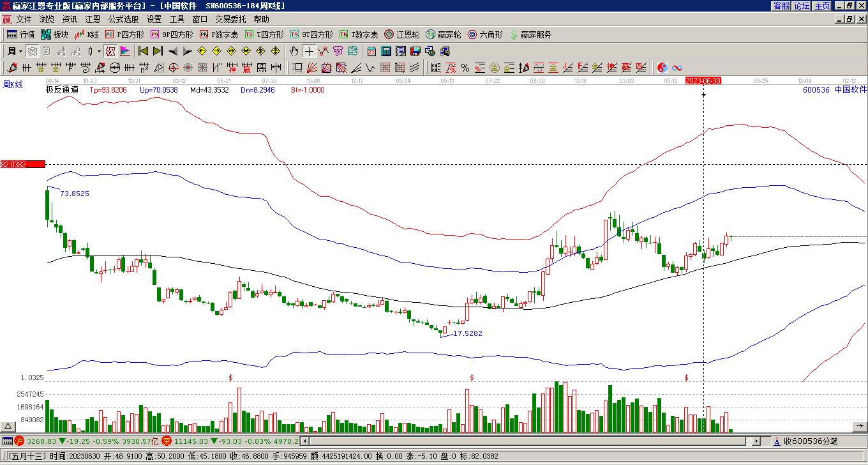Open the 工具 menu
Image resolution: width=868 pixels, height=465 pixels.
point(177,20)
